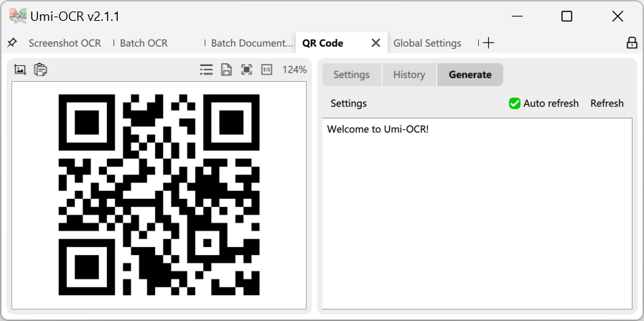The image size is (644, 321).
Task: Add a new tab with plus icon
Action: click(488, 43)
